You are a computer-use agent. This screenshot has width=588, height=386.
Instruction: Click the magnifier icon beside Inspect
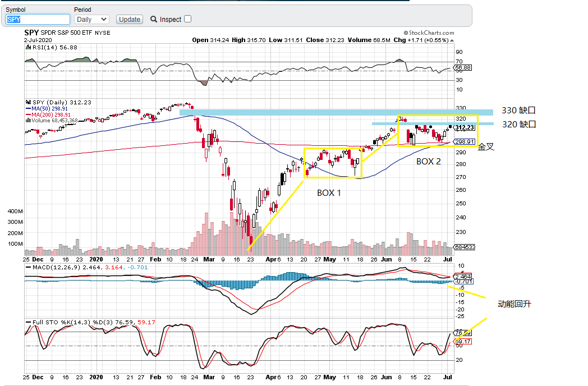[x=154, y=19]
